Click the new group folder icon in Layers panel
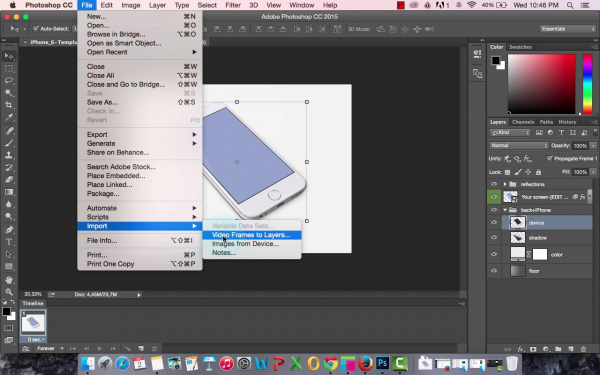This screenshot has width=600, height=375. pyautogui.click(x=558, y=349)
